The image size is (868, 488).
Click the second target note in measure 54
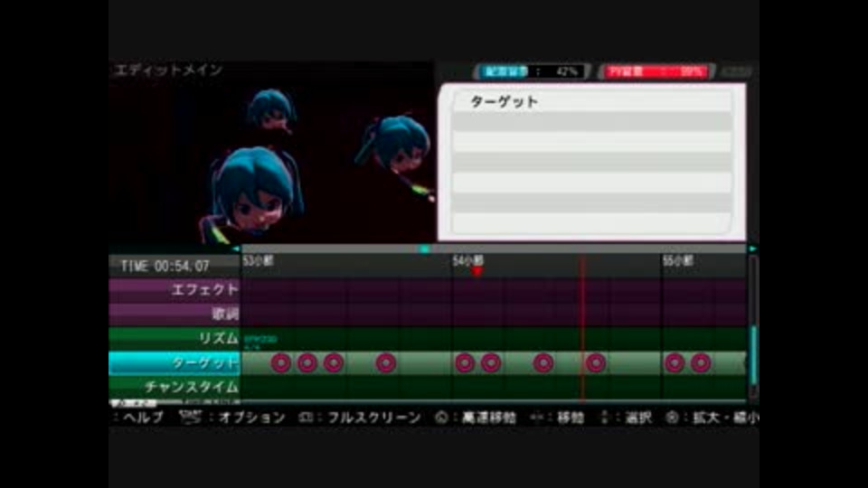click(x=491, y=363)
